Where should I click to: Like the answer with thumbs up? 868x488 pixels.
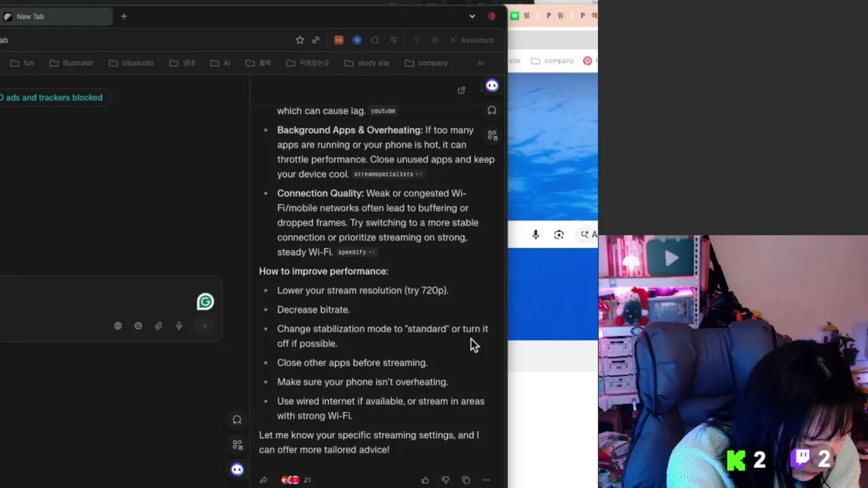click(425, 480)
